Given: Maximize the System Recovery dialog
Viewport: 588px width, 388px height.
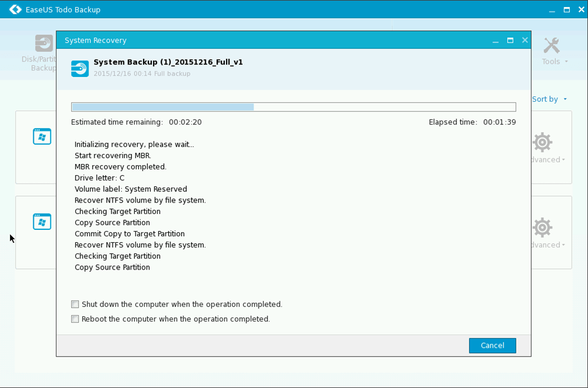Looking at the screenshot, I should point(510,40).
